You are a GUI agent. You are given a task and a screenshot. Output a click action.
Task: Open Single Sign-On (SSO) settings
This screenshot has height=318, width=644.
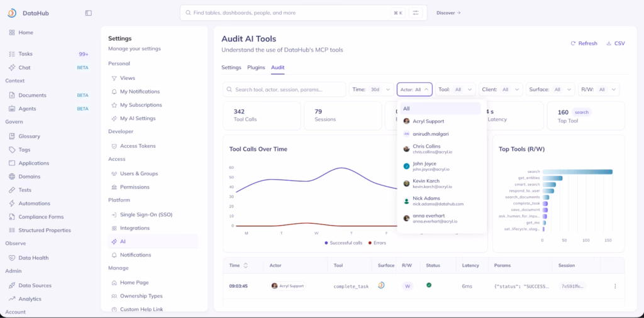[x=146, y=214]
